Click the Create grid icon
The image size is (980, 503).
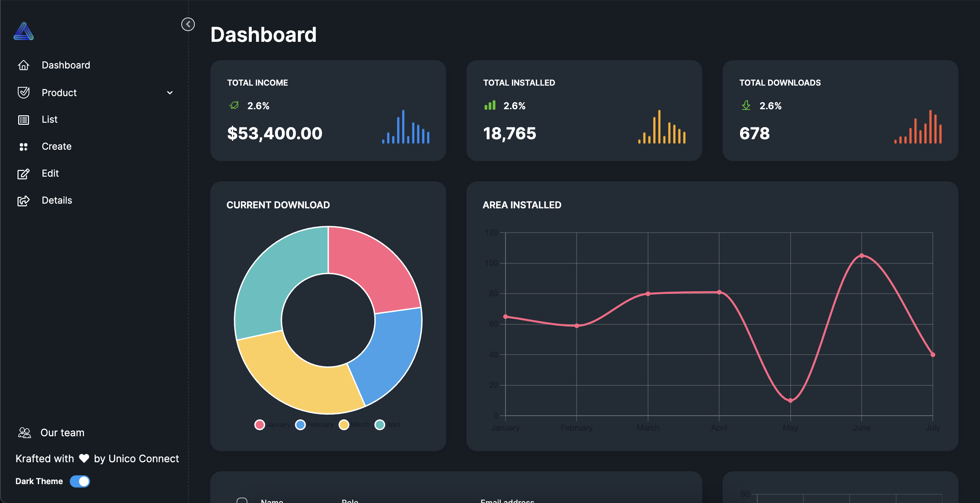(x=24, y=147)
